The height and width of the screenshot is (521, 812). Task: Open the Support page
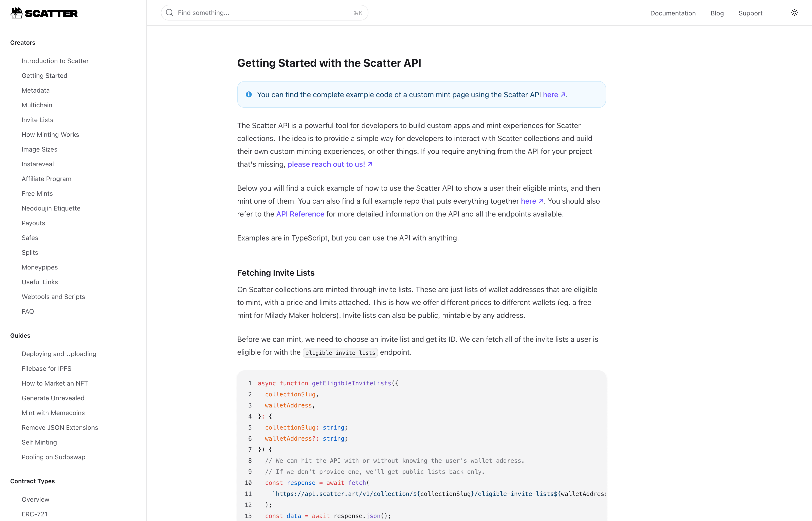point(750,13)
